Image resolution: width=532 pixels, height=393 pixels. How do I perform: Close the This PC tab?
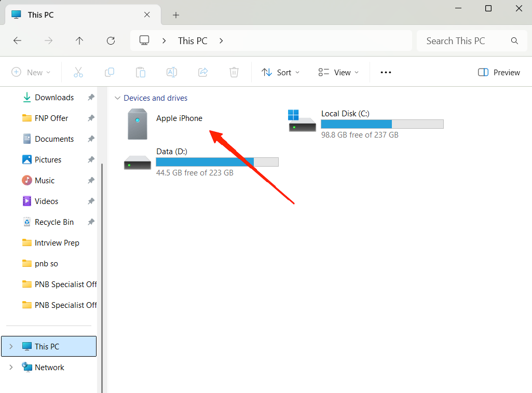pyautogui.click(x=147, y=15)
